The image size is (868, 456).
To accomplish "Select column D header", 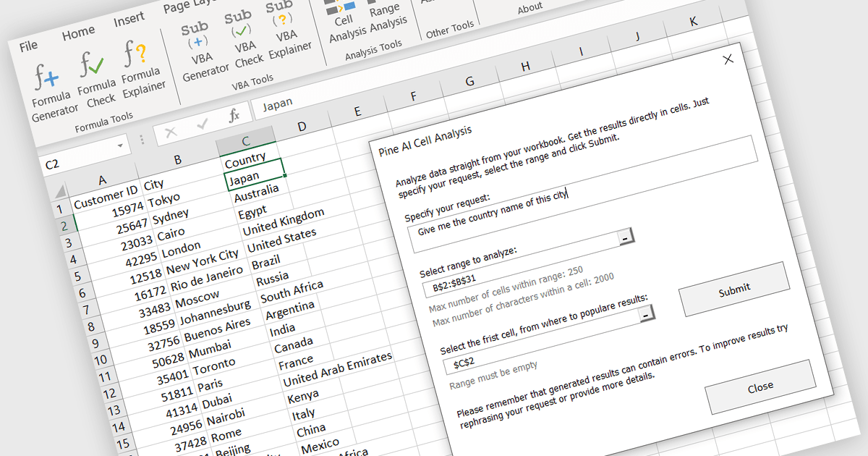I will tap(302, 127).
